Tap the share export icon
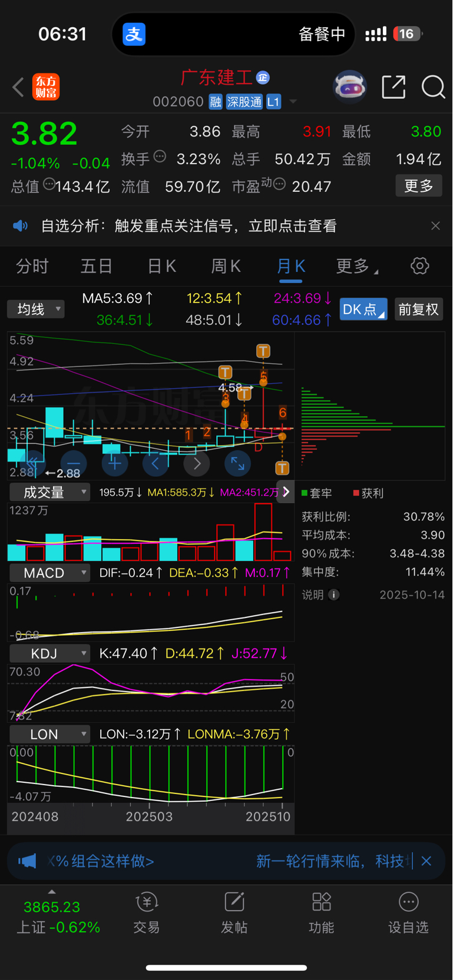The image size is (453, 980). tap(394, 87)
